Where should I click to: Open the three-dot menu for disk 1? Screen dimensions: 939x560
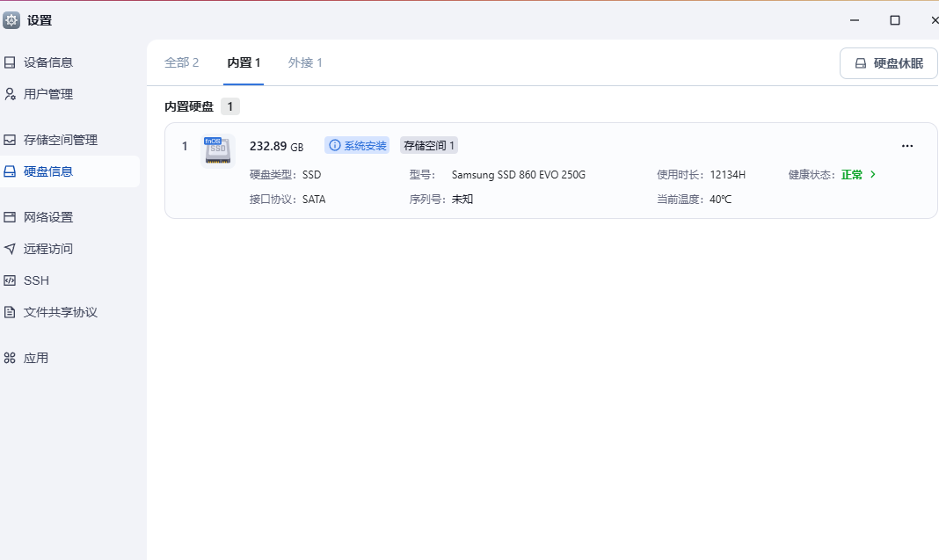click(x=907, y=146)
